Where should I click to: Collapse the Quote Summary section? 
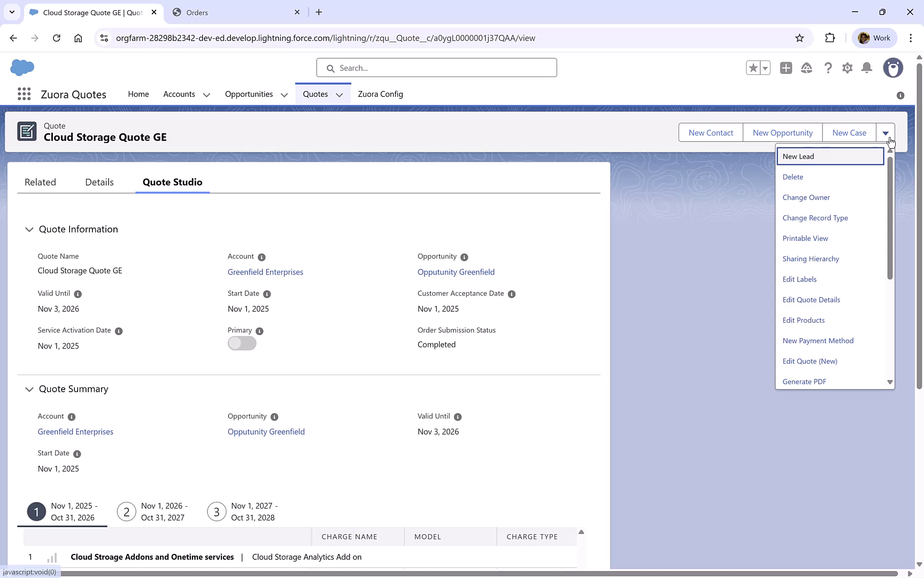(x=29, y=389)
